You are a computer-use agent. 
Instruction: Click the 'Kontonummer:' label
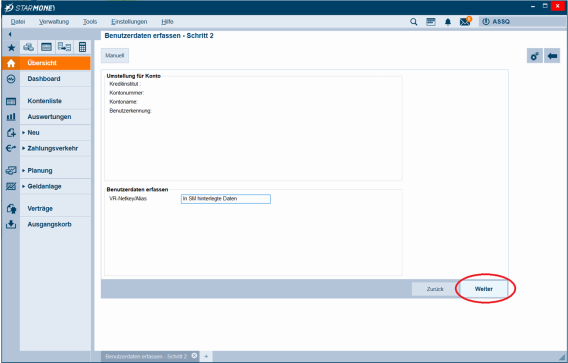[x=126, y=93]
